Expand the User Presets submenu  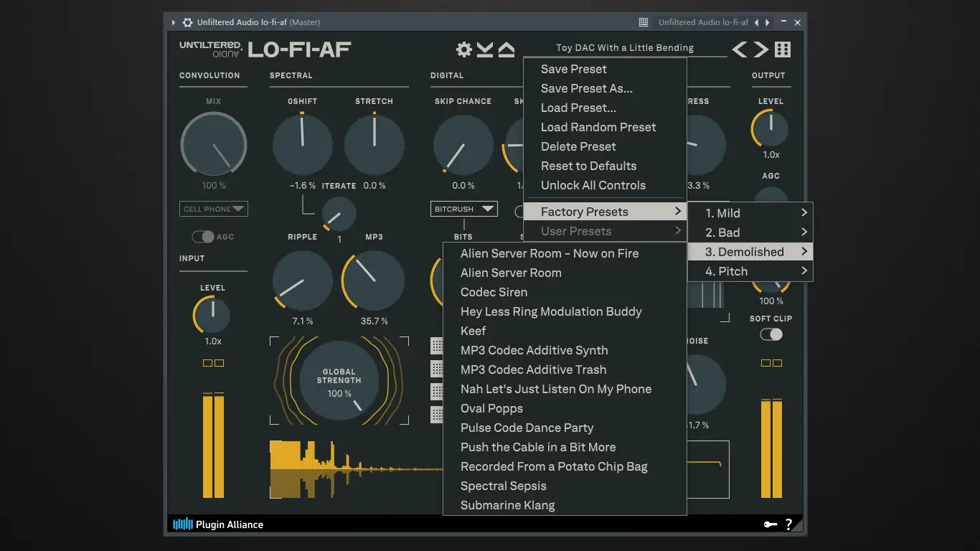click(x=605, y=231)
